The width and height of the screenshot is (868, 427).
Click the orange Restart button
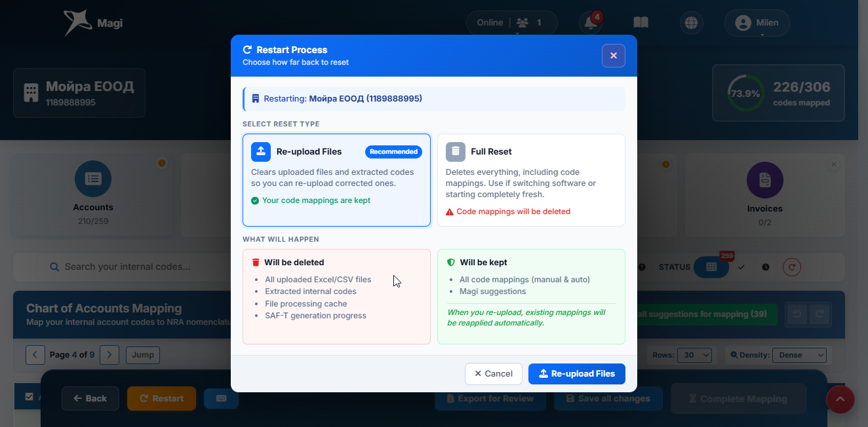(x=161, y=399)
